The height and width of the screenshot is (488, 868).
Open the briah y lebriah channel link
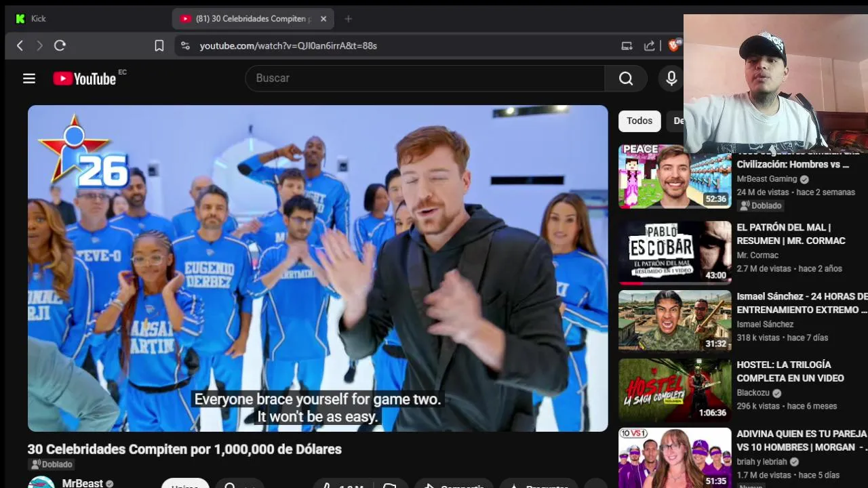[762, 462]
